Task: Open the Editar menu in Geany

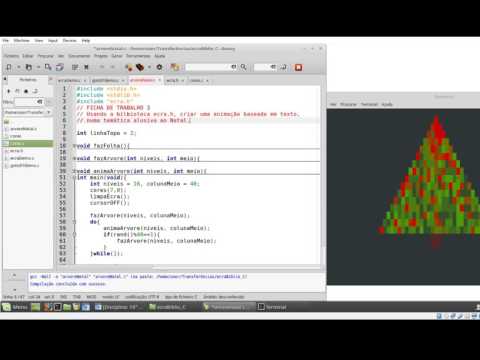Action: pyautogui.click(x=28, y=56)
